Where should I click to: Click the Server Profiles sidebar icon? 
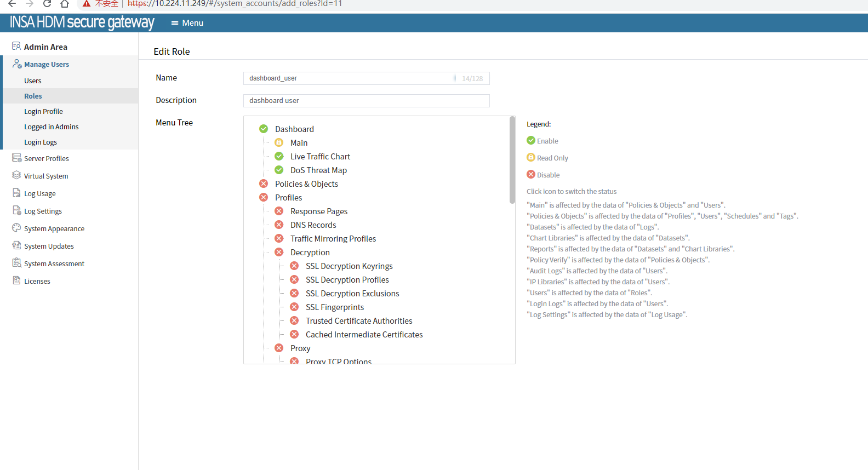click(16, 158)
